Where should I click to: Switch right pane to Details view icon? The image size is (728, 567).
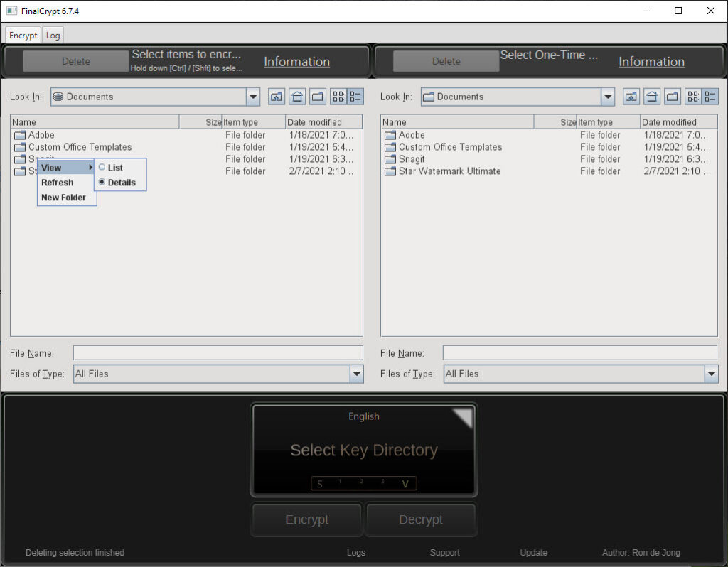(x=710, y=97)
